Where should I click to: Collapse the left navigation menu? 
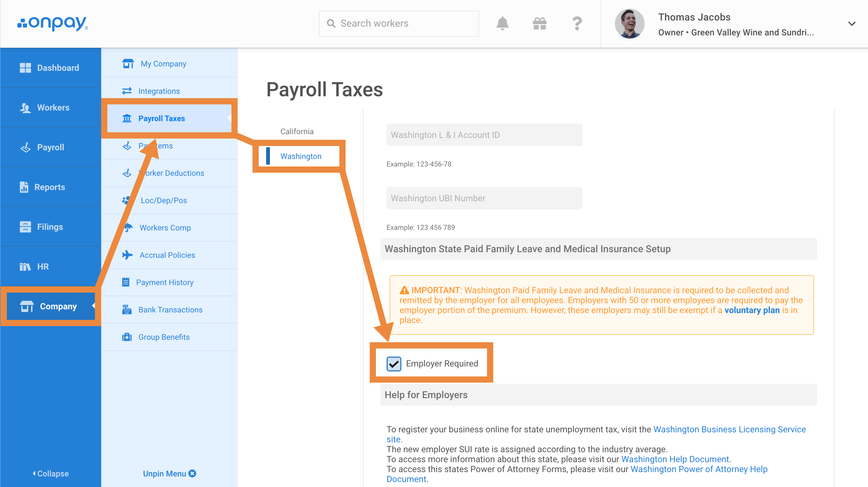pos(51,473)
